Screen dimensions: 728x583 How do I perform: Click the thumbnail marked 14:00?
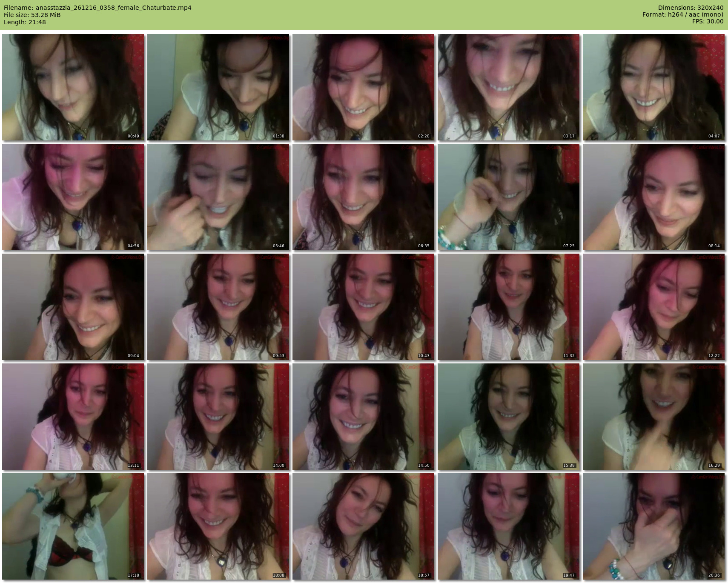(218, 417)
